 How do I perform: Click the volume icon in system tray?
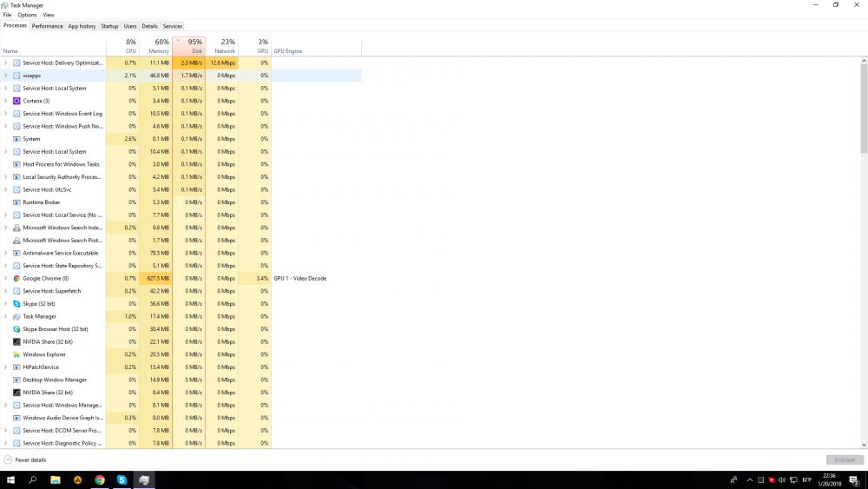782,480
